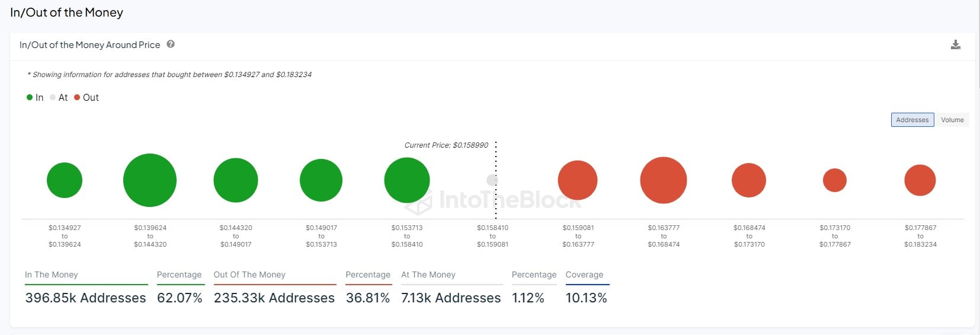The image size is (980, 335).
Task: Click red bubble for $0.177867 to $0.183234
Action: (920, 180)
